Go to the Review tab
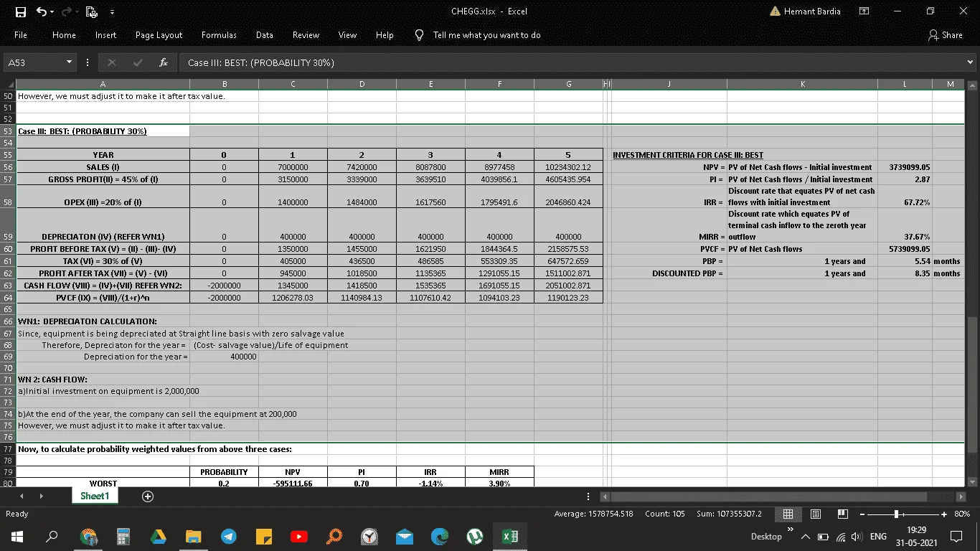The height and width of the screenshot is (551, 980). click(x=306, y=35)
